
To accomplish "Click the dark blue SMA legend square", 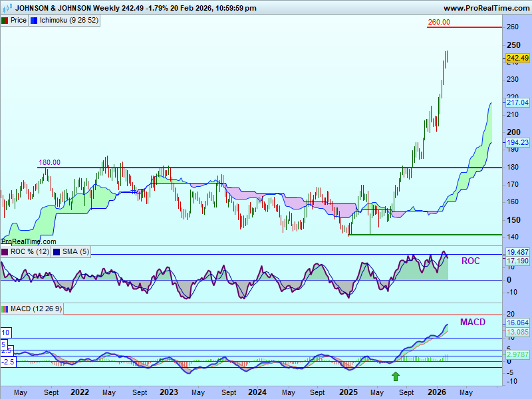I will tap(57, 251).
